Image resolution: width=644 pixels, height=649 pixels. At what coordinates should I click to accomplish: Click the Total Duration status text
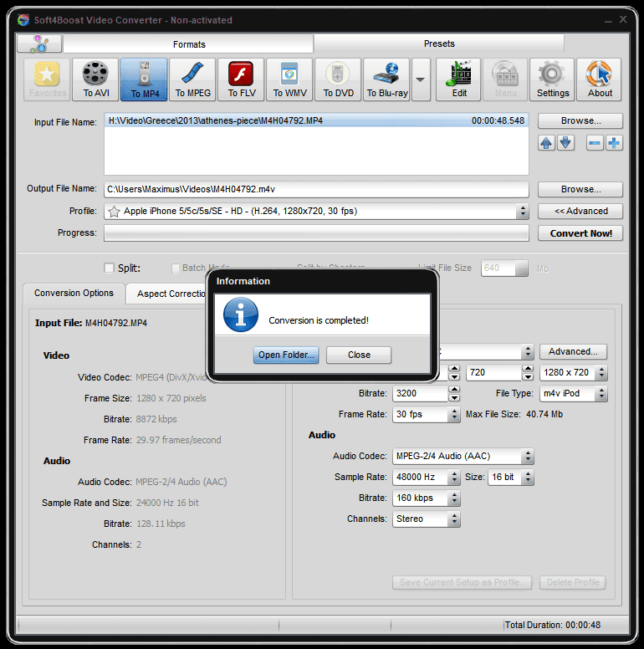coord(553,625)
